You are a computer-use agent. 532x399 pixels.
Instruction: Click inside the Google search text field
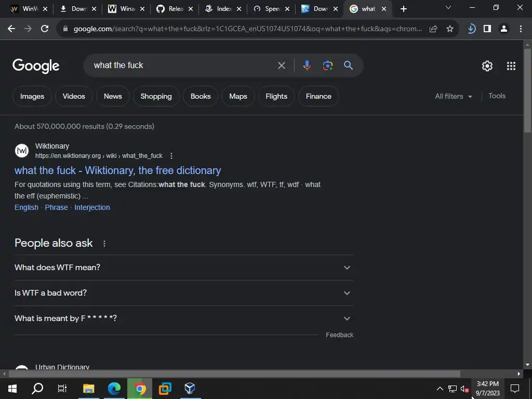tap(183, 65)
